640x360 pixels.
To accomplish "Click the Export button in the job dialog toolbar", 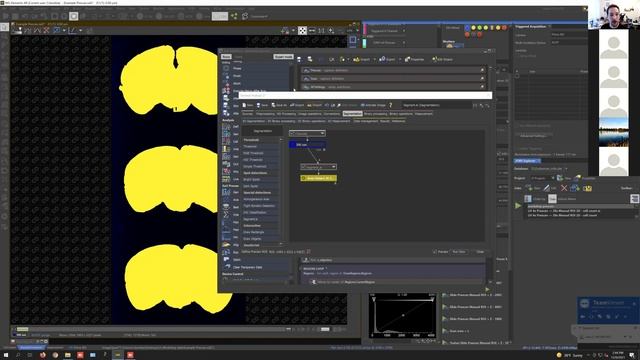I will [x=387, y=60].
